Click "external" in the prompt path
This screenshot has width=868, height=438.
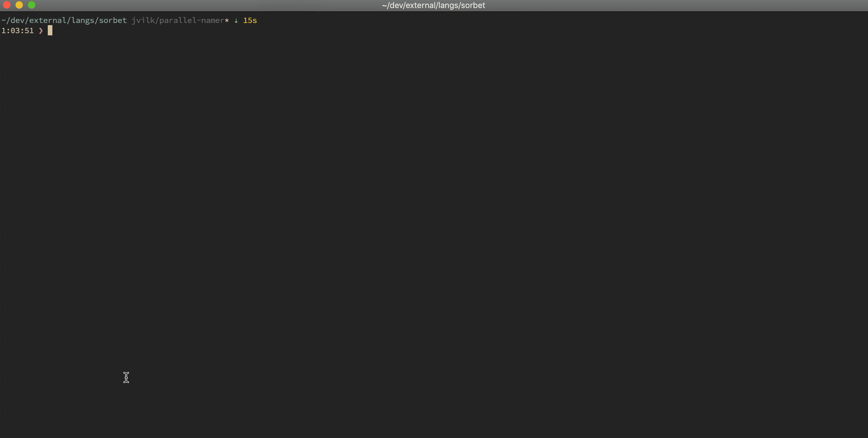[48, 20]
